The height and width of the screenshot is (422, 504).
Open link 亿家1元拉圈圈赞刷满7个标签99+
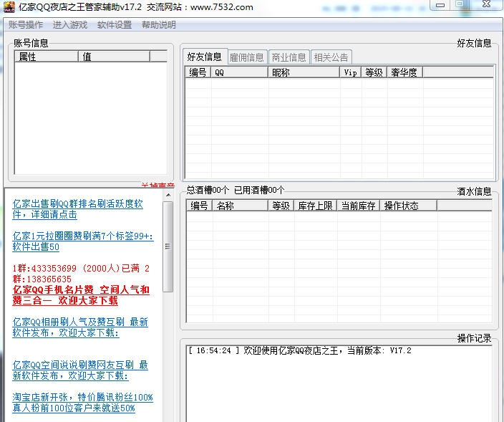point(82,241)
